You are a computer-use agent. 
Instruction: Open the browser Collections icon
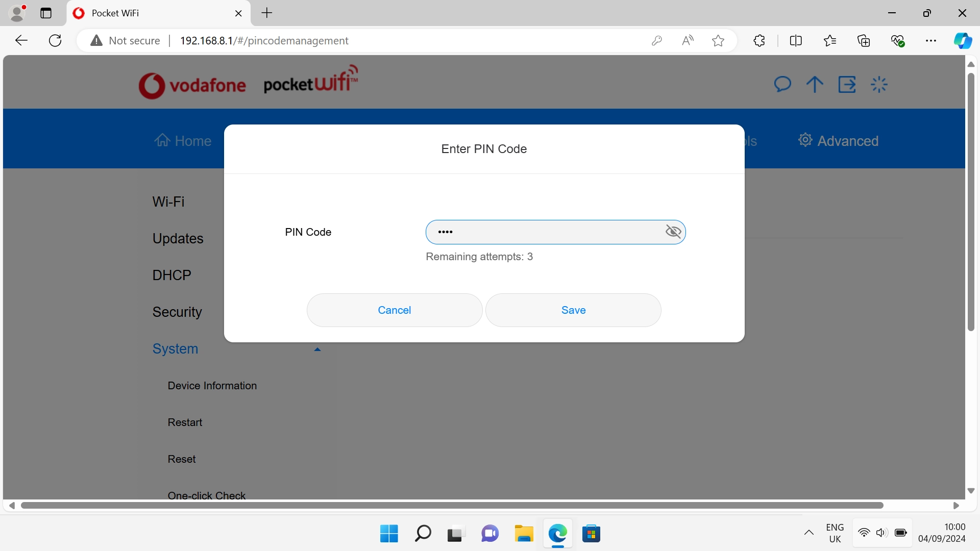(864, 40)
